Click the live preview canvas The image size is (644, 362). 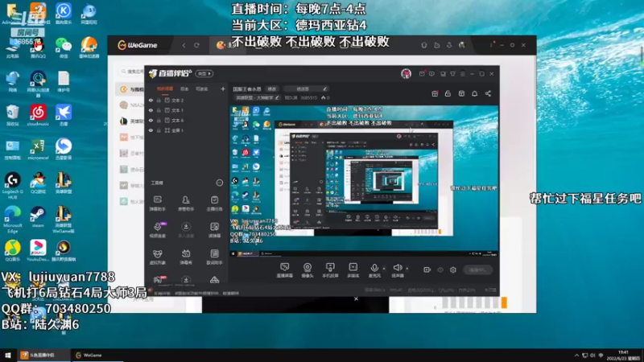364,181
